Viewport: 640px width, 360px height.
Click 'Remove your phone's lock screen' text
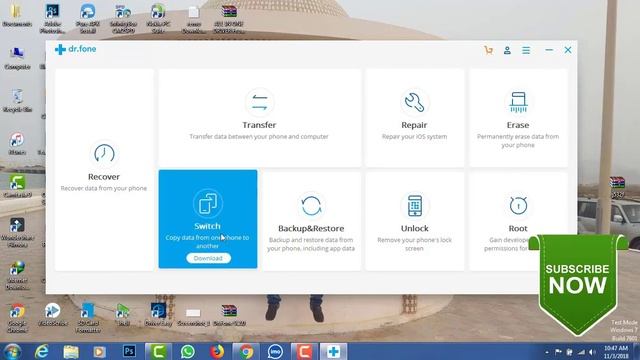(x=414, y=244)
